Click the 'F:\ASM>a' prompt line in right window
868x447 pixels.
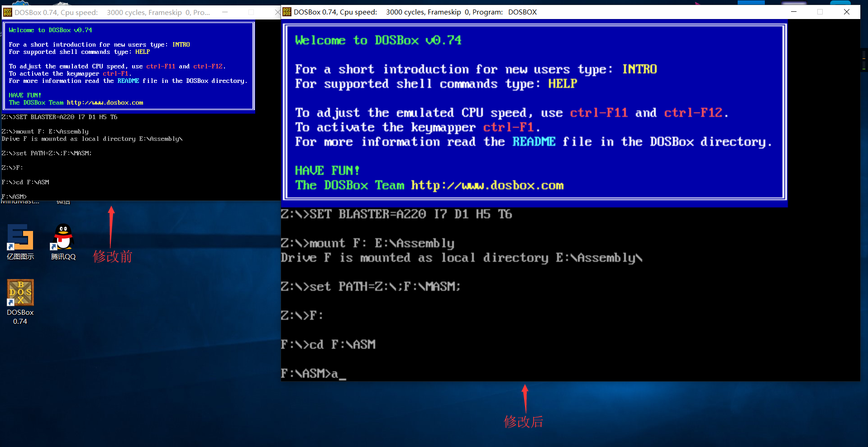click(x=313, y=374)
